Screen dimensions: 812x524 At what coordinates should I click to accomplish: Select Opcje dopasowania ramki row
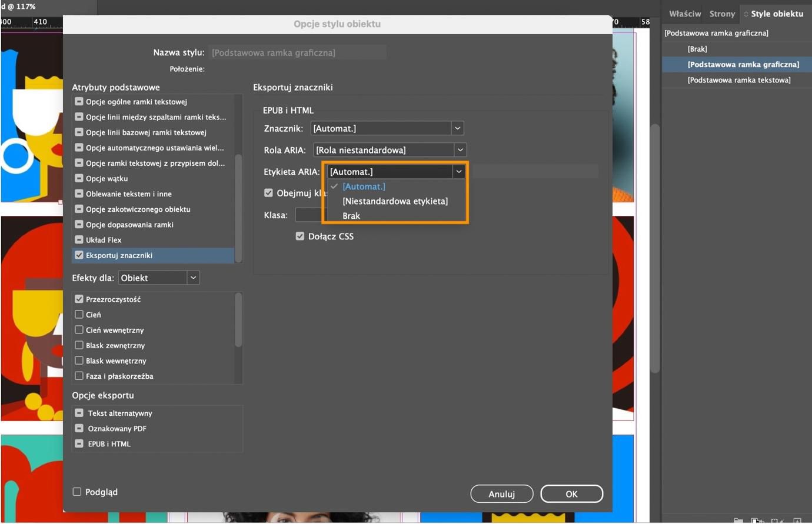tap(153, 224)
